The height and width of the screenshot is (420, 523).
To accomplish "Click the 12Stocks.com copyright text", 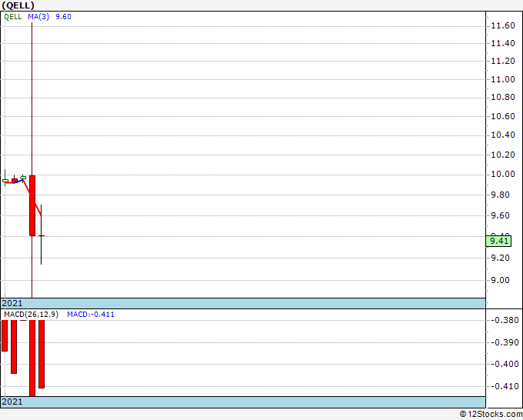I will click(491, 415).
